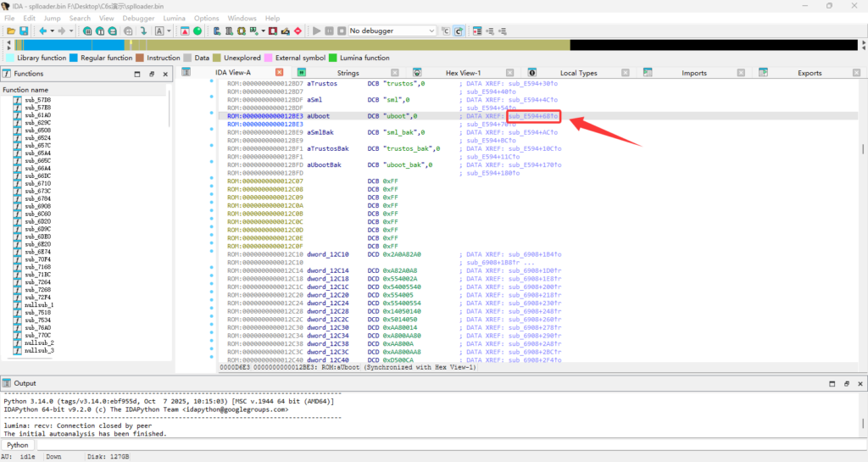Start the debugger with the play icon
The height and width of the screenshot is (462, 868).
coord(317,31)
